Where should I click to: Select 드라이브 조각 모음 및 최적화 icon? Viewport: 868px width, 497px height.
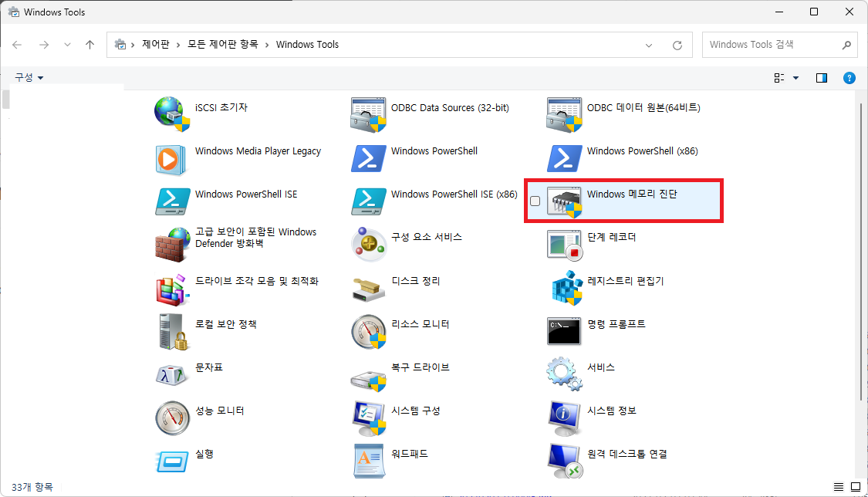[x=172, y=289]
